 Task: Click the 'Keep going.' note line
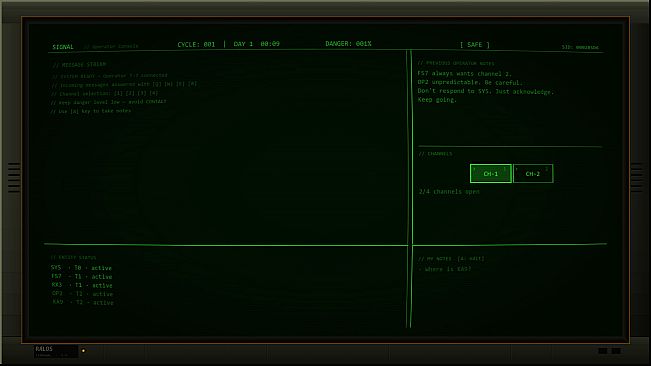tap(437, 100)
